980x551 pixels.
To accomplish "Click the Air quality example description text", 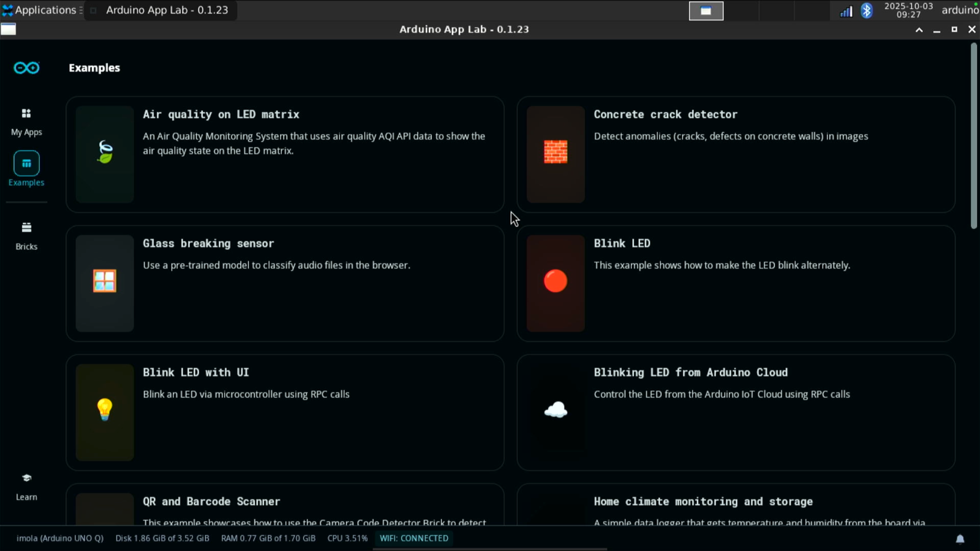I will 314,143.
